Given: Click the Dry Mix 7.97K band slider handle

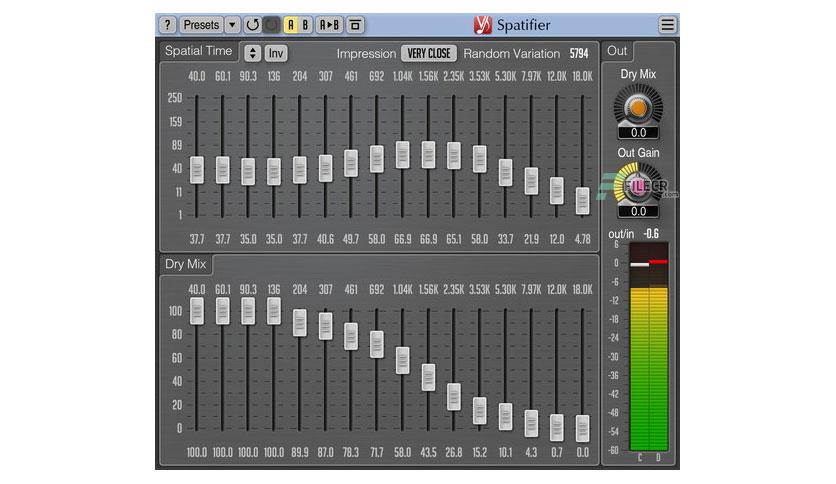Looking at the screenshot, I should coord(531,423).
